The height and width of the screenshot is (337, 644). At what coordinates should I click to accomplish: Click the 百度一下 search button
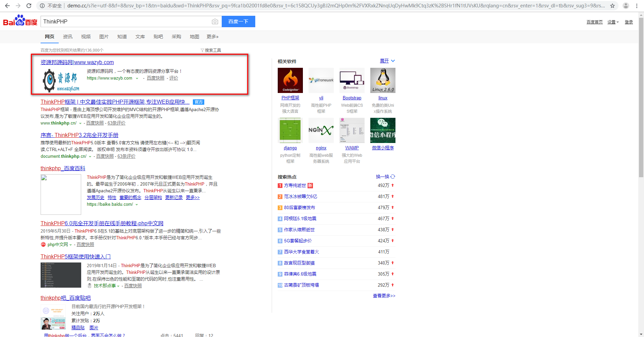238,21
